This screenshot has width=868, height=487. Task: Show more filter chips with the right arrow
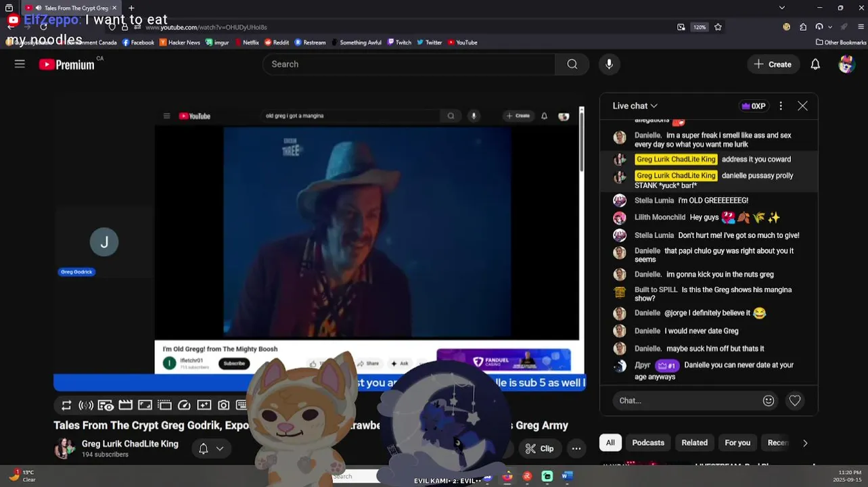[x=805, y=443]
